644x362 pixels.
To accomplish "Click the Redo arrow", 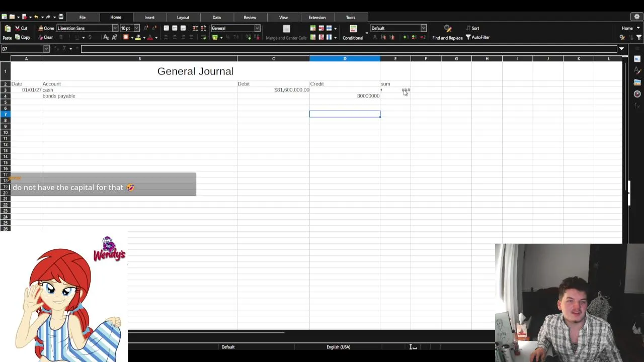I will point(48,17).
